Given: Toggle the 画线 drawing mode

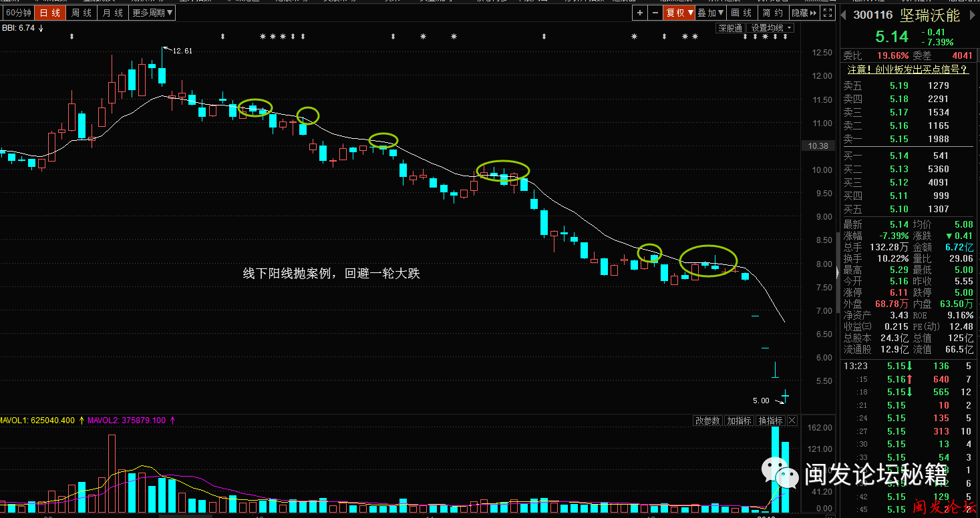Looking at the screenshot, I should (x=742, y=13).
